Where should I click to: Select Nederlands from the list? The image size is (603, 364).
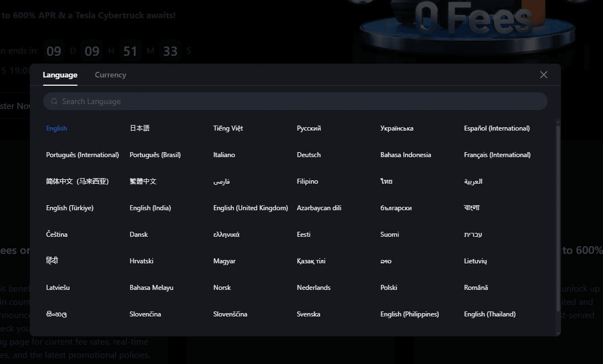(313, 288)
